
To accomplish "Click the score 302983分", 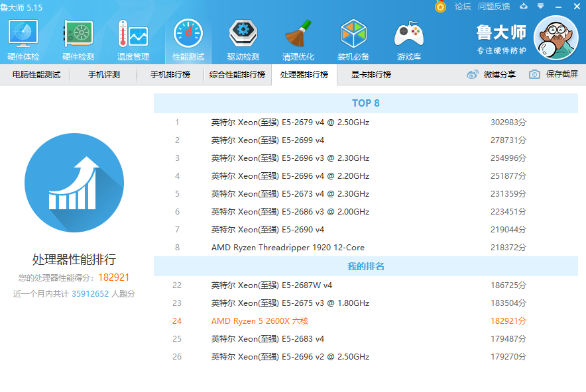I will click(x=508, y=122).
